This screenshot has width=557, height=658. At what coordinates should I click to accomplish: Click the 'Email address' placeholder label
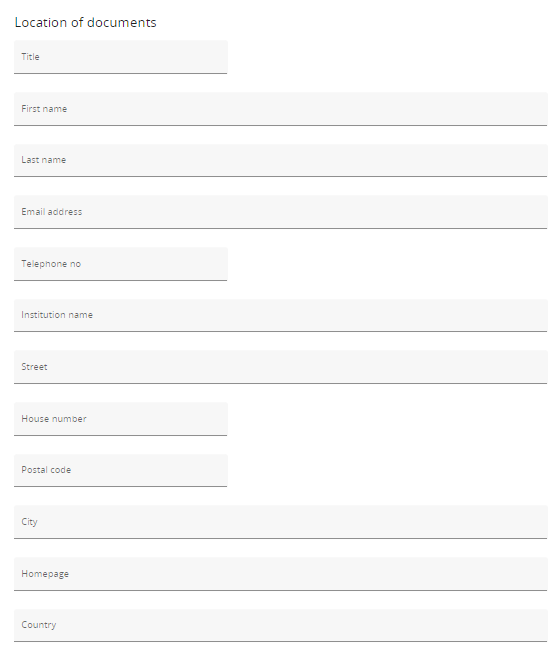[52, 212]
